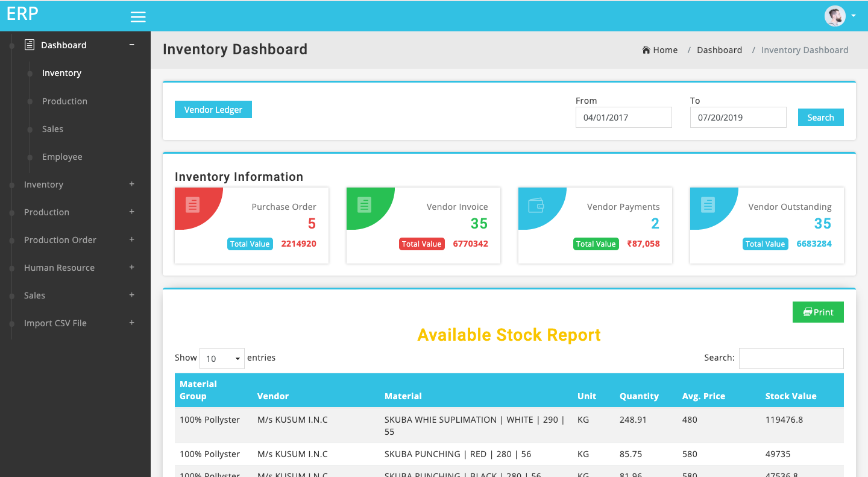The height and width of the screenshot is (477, 868).
Task: Click the Home icon in the breadcrumb
Action: [646, 50]
